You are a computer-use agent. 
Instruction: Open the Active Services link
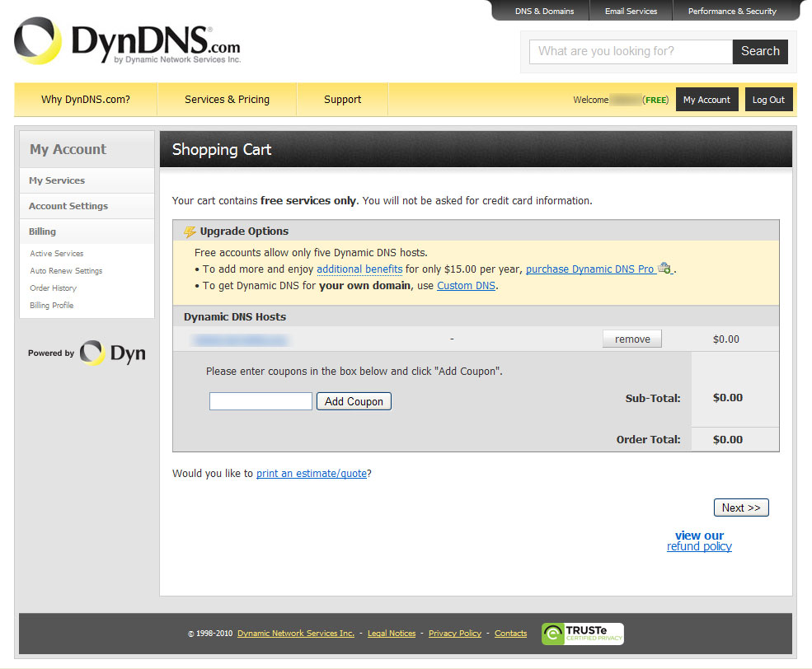tap(56, 254)
